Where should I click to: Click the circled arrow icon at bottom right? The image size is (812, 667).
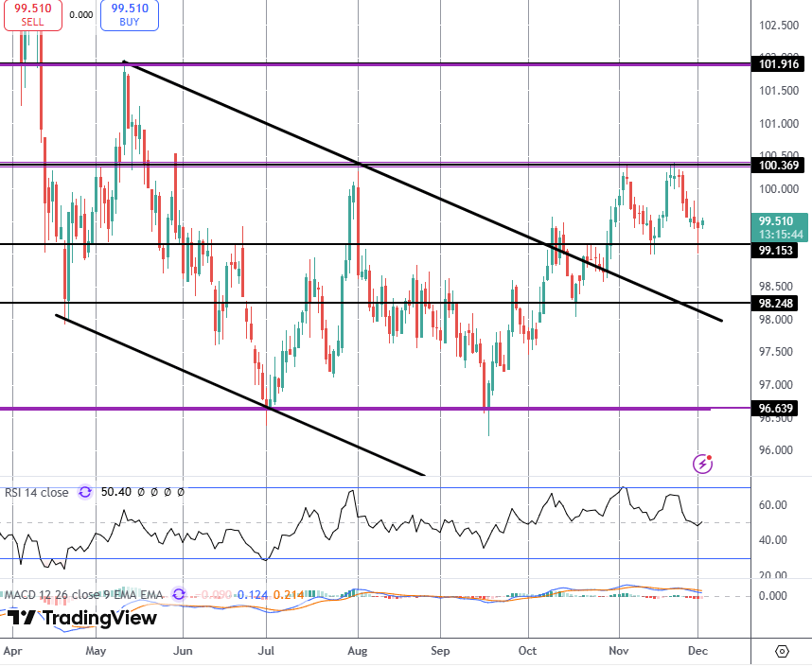(x=783, y=653)
